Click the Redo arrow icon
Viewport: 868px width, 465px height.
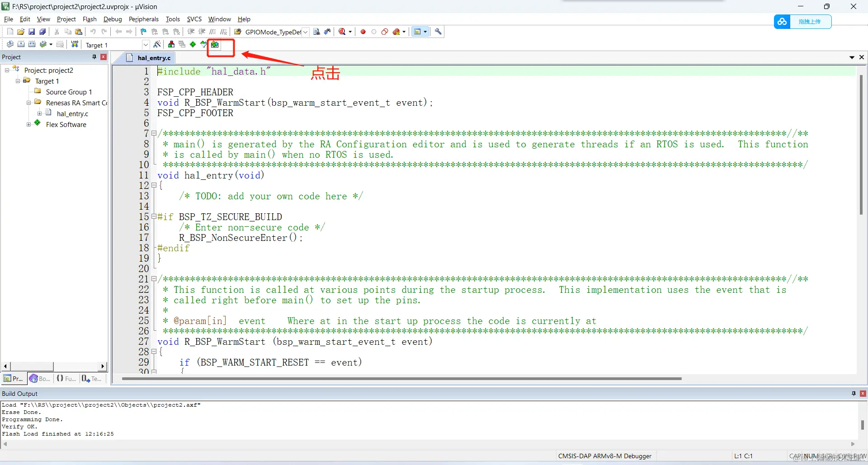pos(104,32)
